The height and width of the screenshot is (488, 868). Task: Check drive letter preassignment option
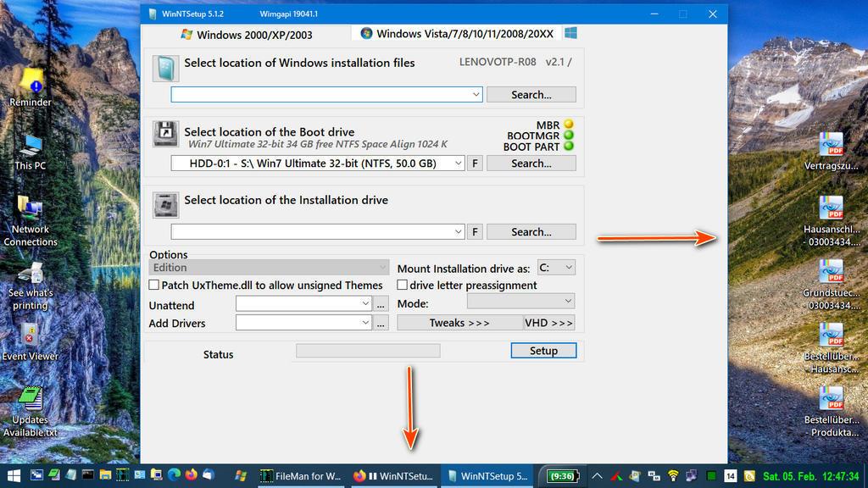coord(403,286)
